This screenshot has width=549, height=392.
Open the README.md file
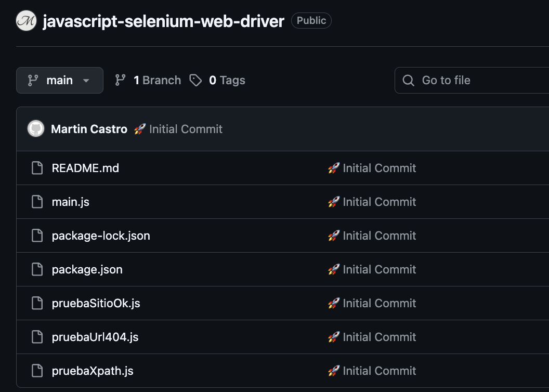[x=85, y=168]
